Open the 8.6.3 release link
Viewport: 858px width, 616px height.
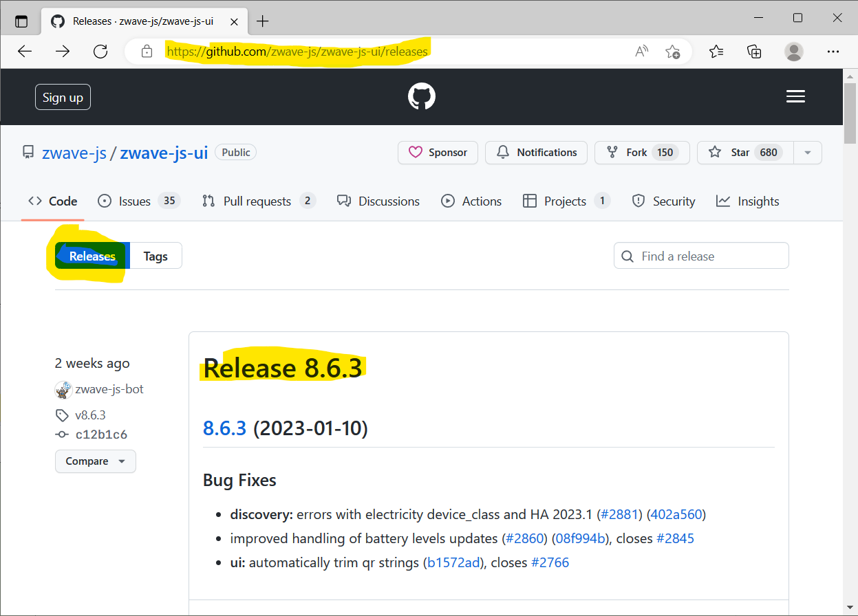tap(223, 428)
